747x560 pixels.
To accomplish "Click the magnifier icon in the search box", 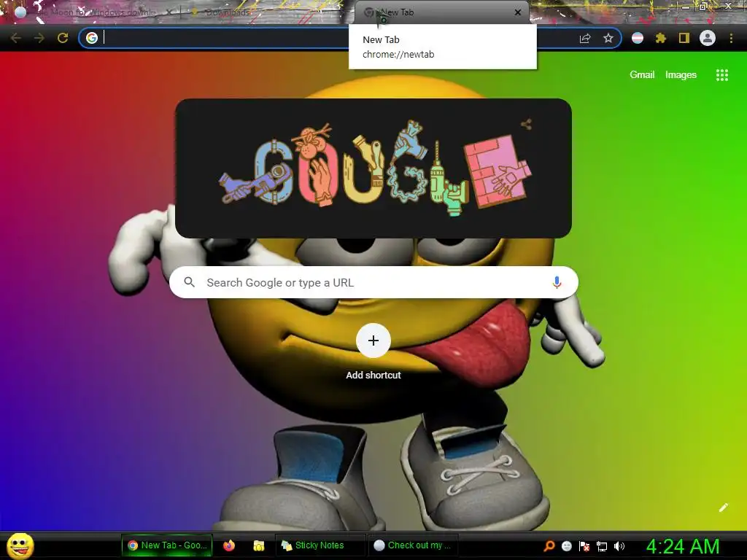I will (190, 282).
